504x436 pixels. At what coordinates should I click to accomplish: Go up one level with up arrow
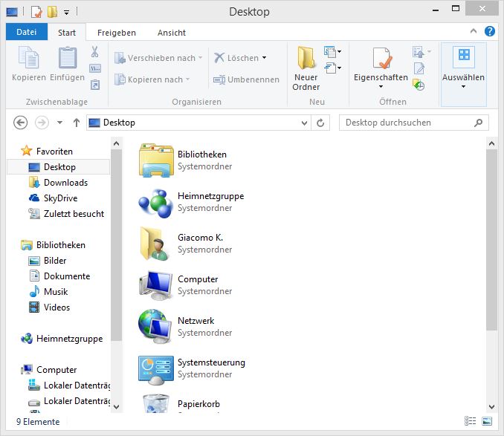tap(77, 123)
